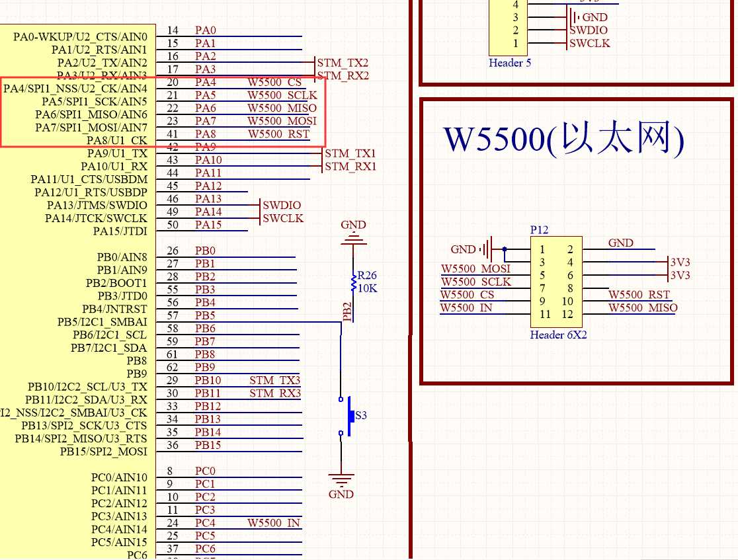Select the PB15 net label at pin 36
Viewport: 738px width, 560px height.
coord(208,445)
